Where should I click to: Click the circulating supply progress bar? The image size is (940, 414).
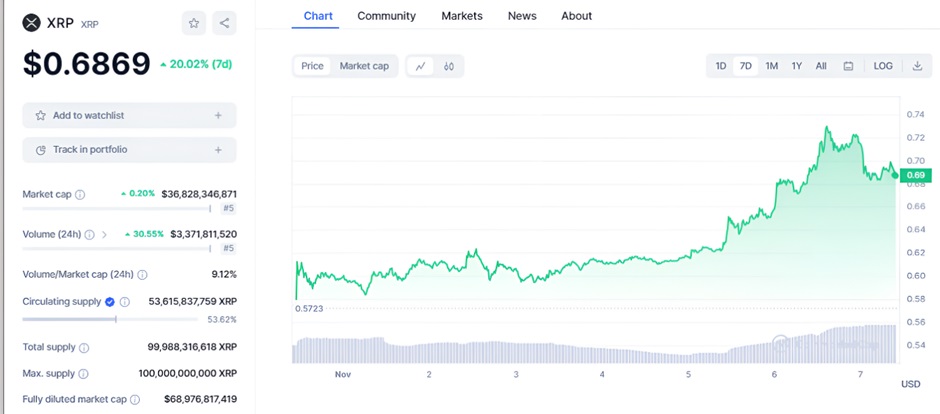point(117,319)
